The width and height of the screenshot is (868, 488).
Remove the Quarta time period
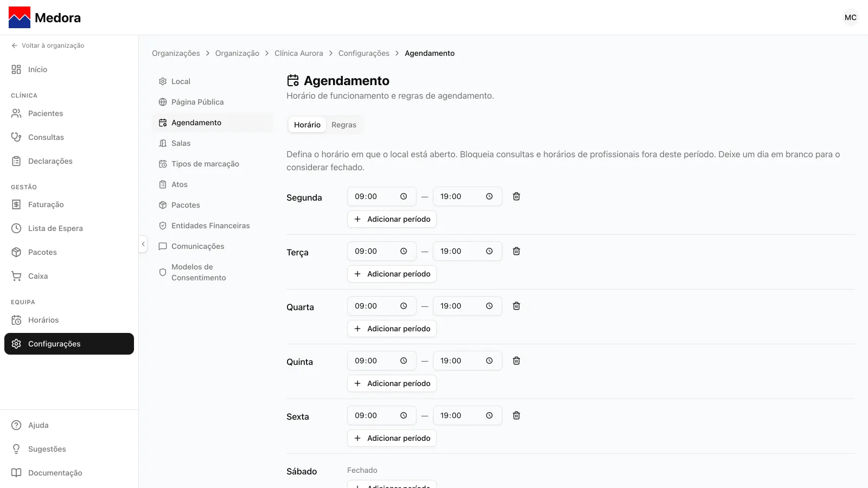(x=516, y=306)
